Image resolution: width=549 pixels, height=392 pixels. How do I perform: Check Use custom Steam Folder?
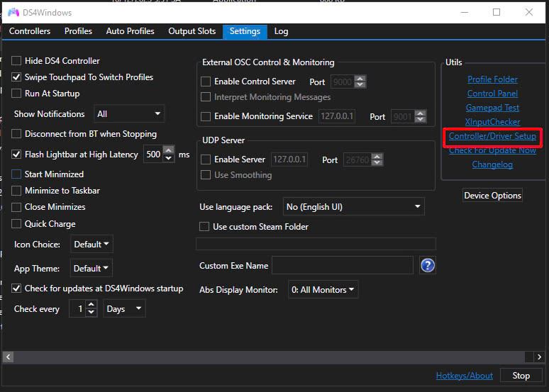(204, 227)
